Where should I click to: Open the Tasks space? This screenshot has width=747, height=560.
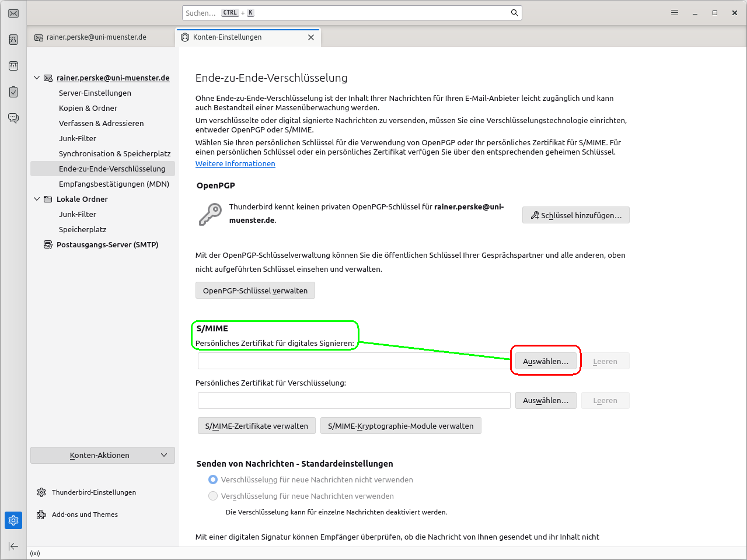point(13,92)
